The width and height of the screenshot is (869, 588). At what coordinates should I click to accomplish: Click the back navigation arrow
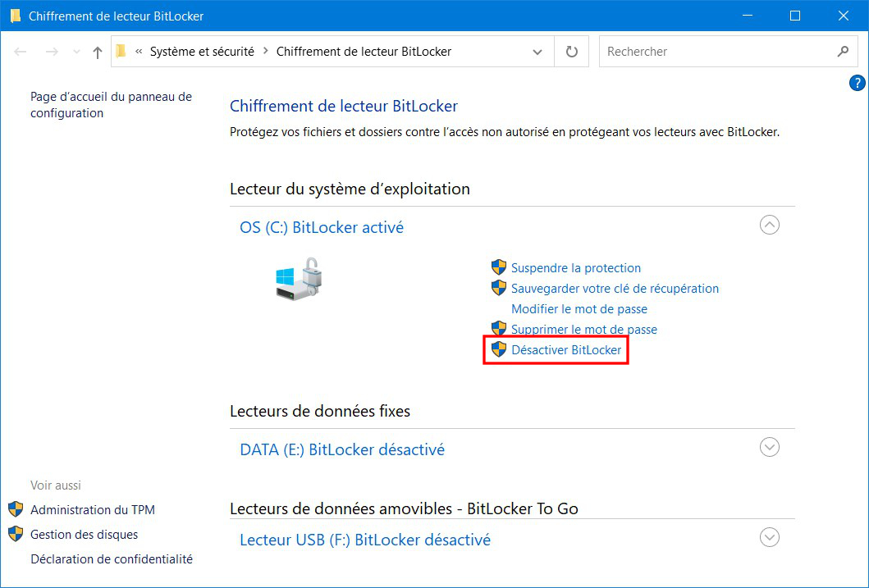pyautogui.click(x=21, y=52)
